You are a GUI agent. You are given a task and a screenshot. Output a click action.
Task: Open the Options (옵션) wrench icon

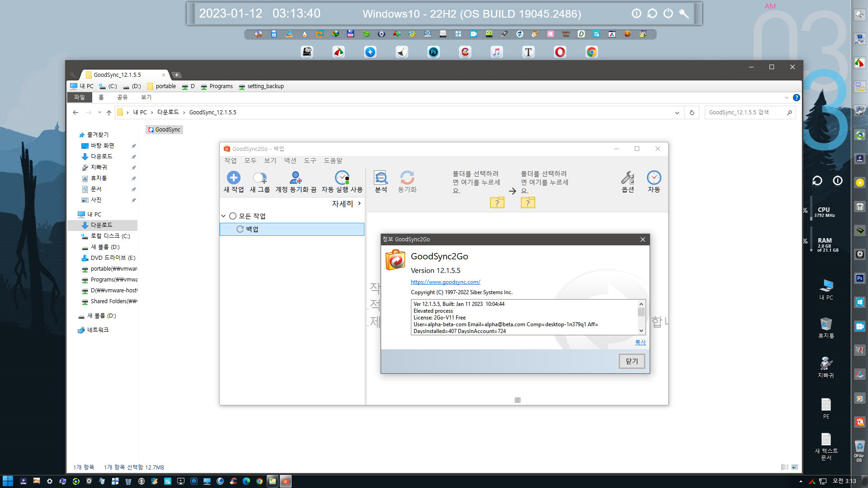tap(628, 178)
